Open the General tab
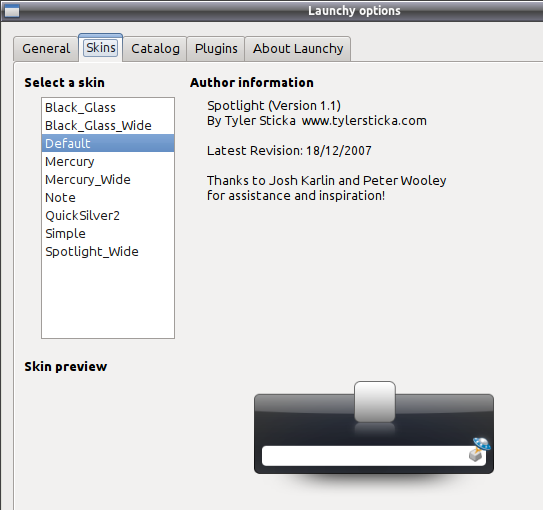The image size is (543, 510). [46, 49]
